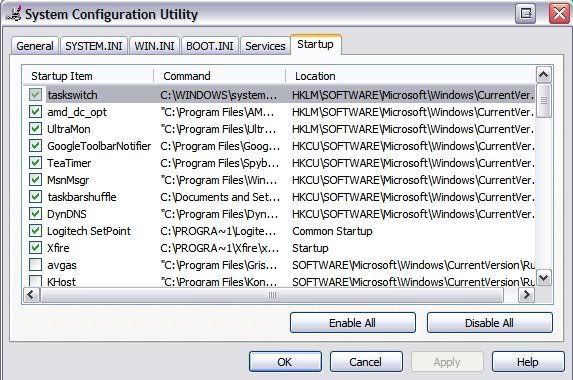
Task: Select the amd_dc_opt item name
Action: (77, 112)
